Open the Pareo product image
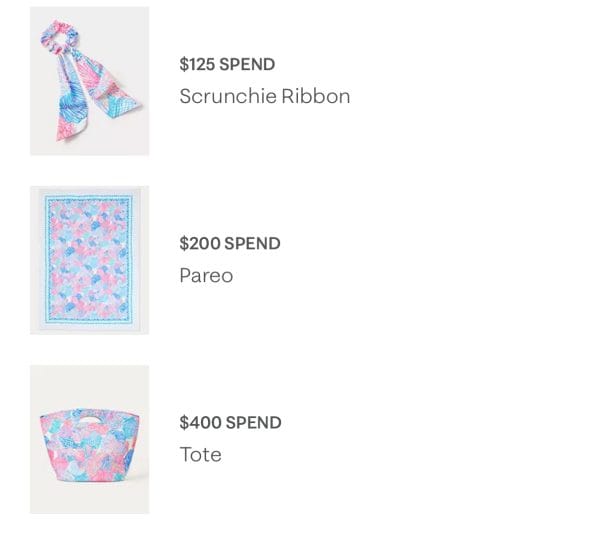 coord(90,260)
